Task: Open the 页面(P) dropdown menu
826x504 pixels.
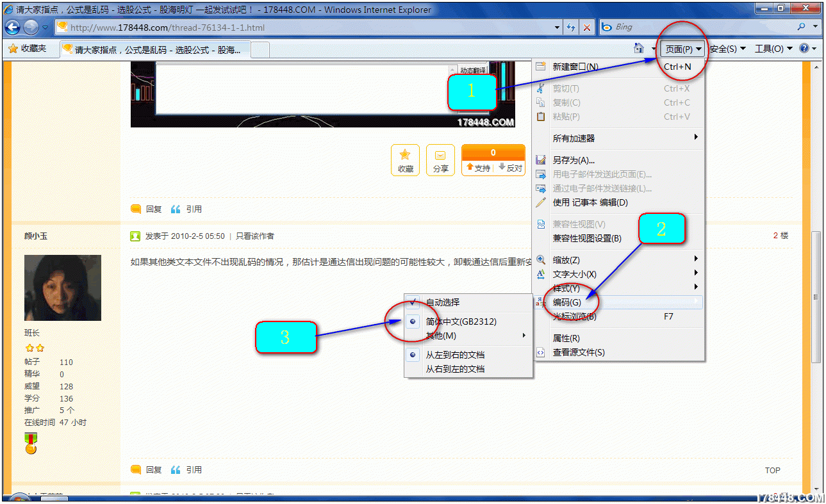Action: coord(683,49)
